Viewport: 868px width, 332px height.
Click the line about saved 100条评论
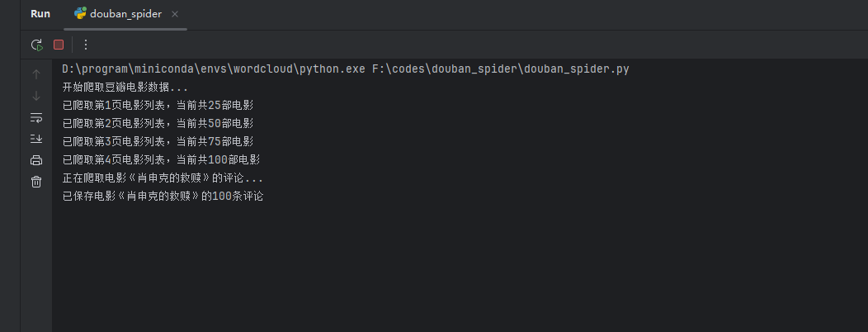tap(163, 197)
